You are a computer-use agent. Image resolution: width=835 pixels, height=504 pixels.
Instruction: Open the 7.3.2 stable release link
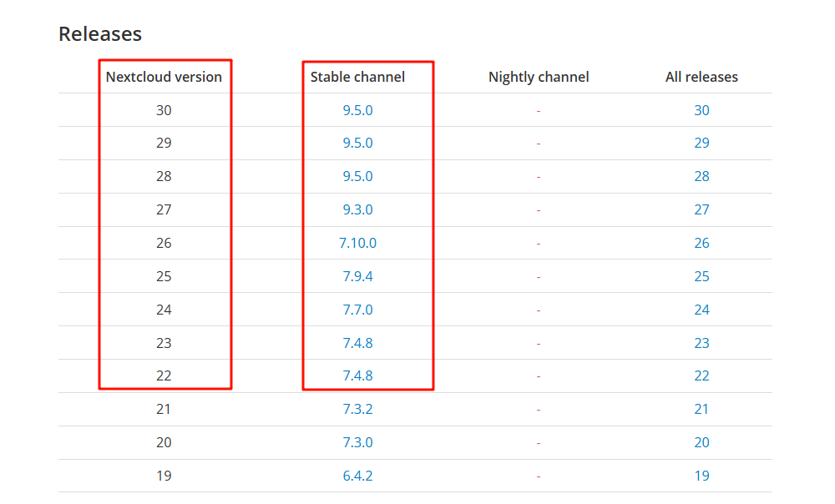(x=357, y=409)
